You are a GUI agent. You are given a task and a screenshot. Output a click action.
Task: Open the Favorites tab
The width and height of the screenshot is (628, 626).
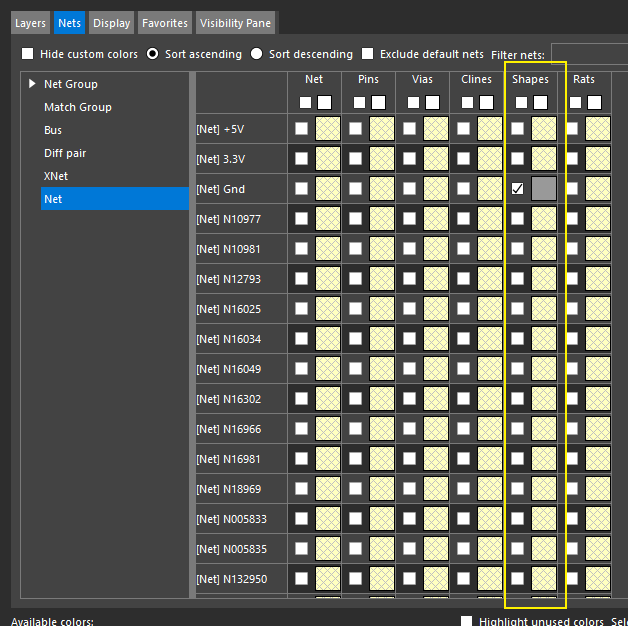click(x=164, y=23)
